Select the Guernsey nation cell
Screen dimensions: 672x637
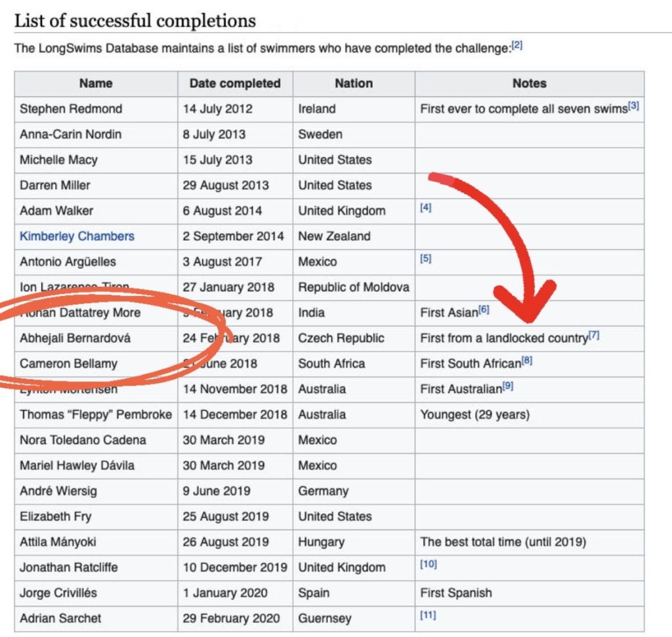(x=325, y=619)
